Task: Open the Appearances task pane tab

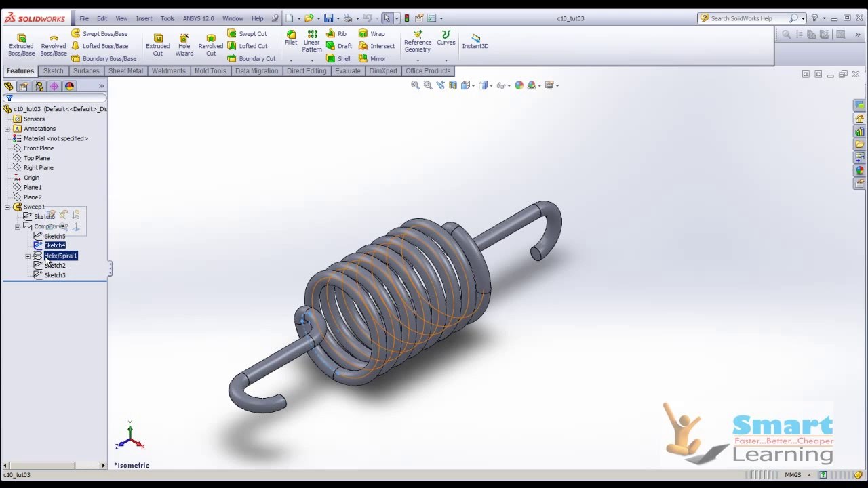Action: click(x=859, y=171)
